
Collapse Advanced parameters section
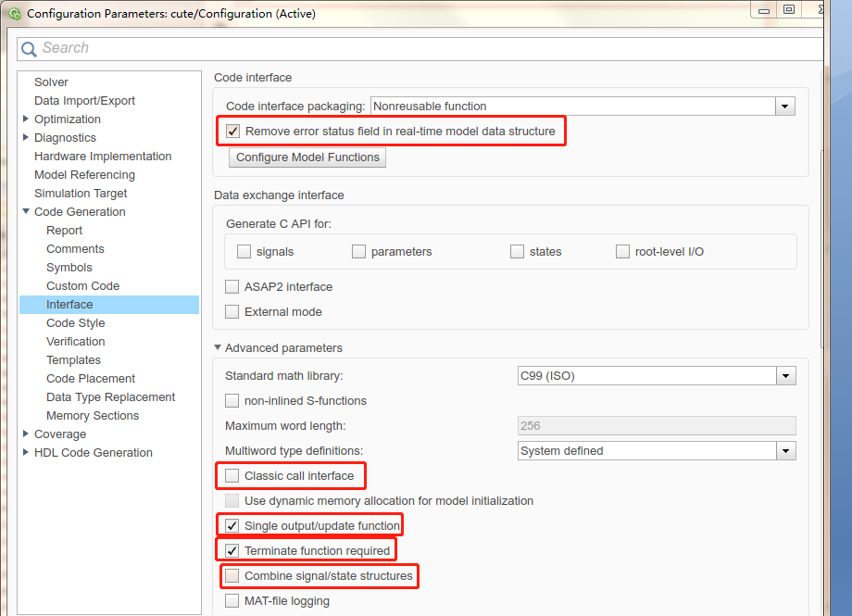[x=218, y=347]
